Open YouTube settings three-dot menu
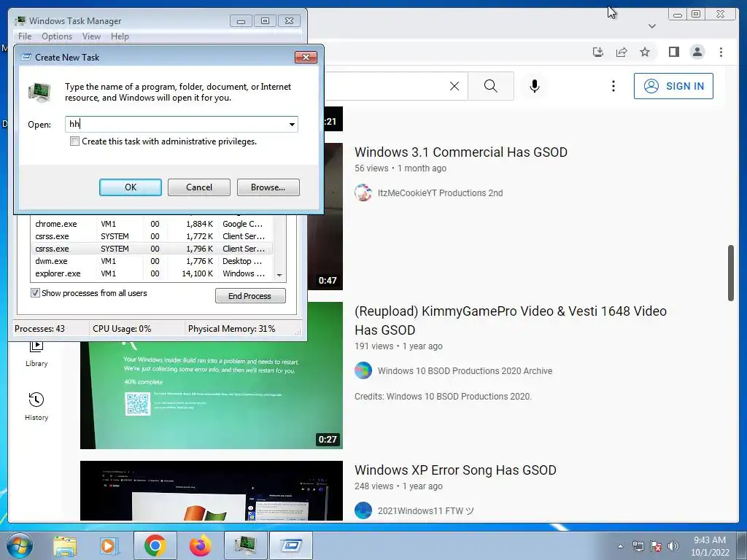 pos(613,86)
